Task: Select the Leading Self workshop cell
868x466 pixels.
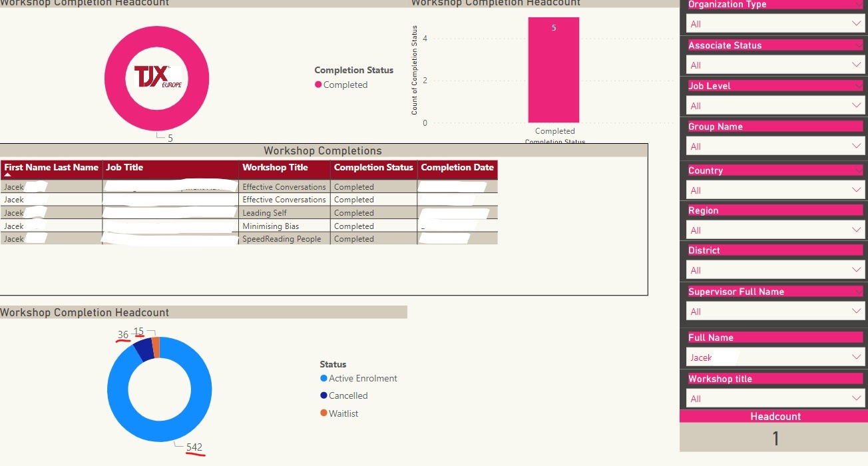Action: point(284,213)
